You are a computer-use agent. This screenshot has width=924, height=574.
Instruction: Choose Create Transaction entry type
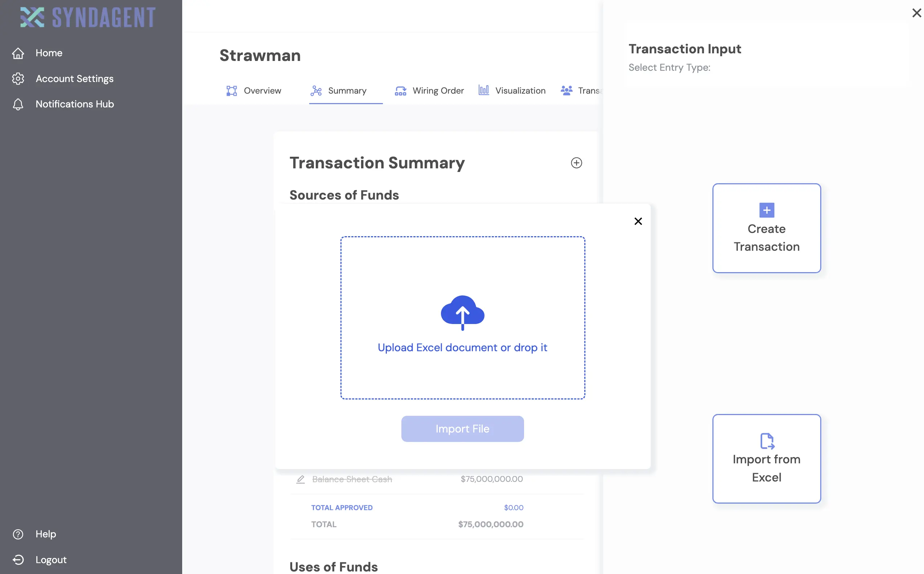[x=766, y=228]
